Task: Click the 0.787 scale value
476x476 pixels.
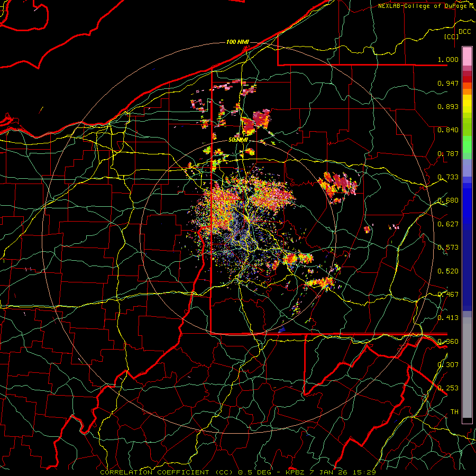Action: point(448,153)
